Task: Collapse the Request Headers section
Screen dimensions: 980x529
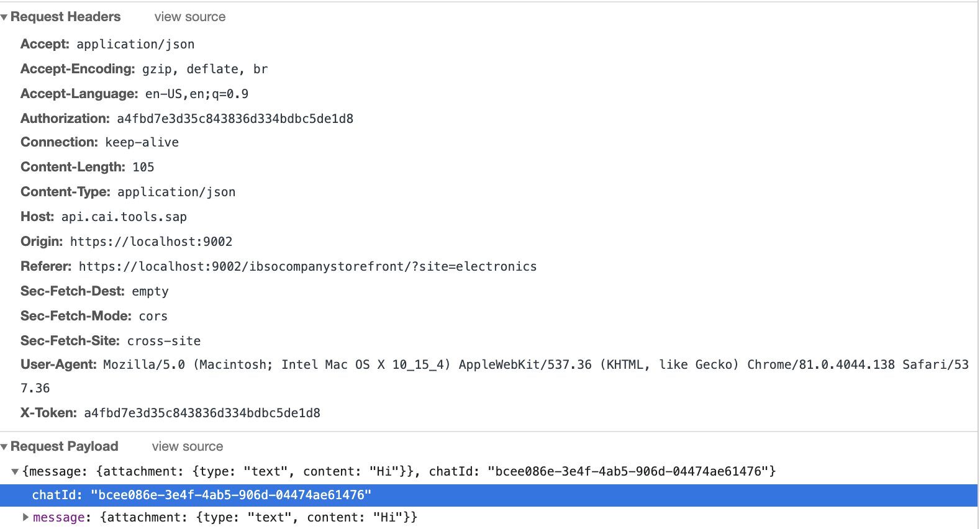Action: 5,17
